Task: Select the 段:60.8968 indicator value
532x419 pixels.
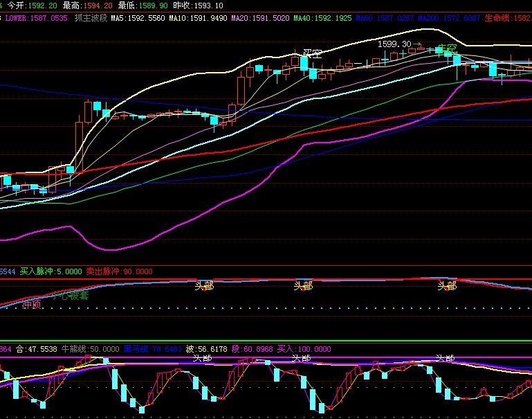Action: [x=252, y=349]
